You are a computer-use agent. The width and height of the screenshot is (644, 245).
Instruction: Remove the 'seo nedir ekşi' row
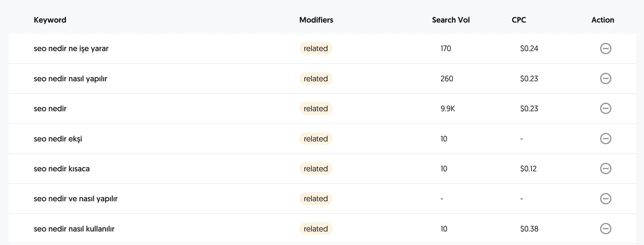(605, 139)
